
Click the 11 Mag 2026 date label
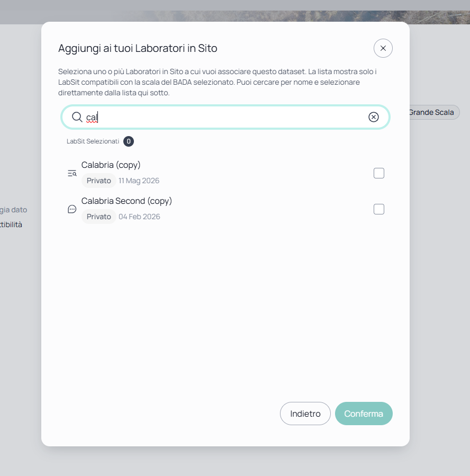point(139,181)
